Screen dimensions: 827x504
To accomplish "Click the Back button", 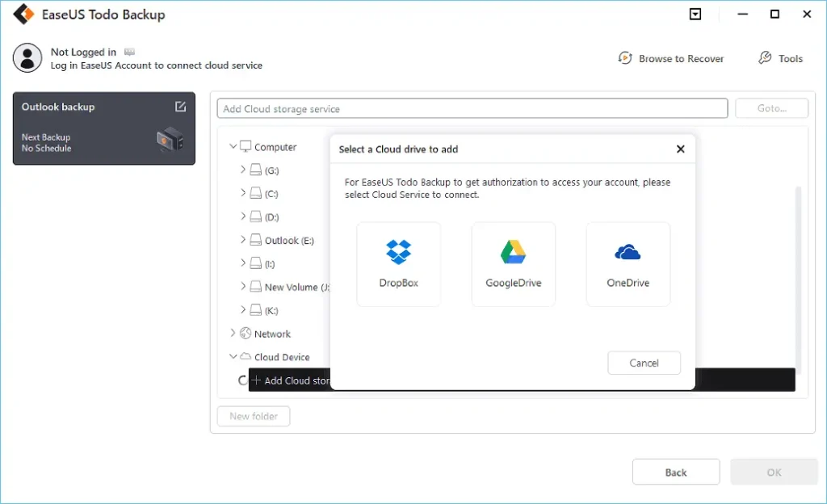I will 676,472.
